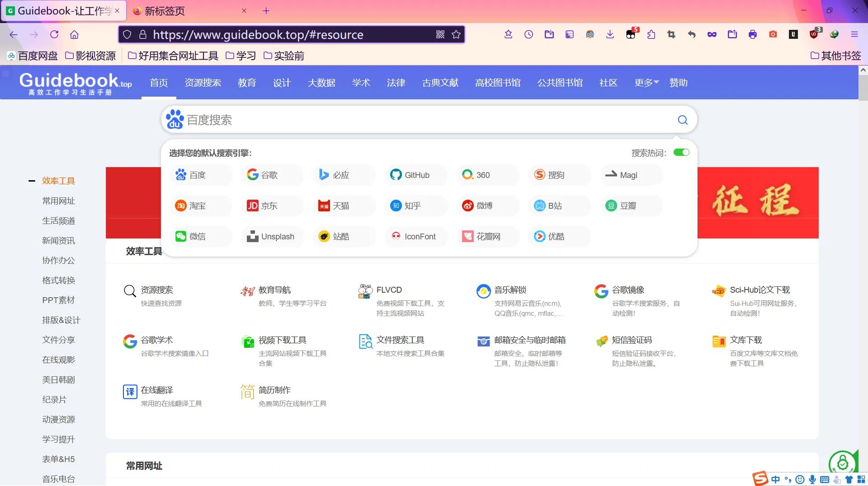Image resolution: width=868 pixels, height=486 pixels.
Task: Choose 知乎 search engine option
Action: 415,206
